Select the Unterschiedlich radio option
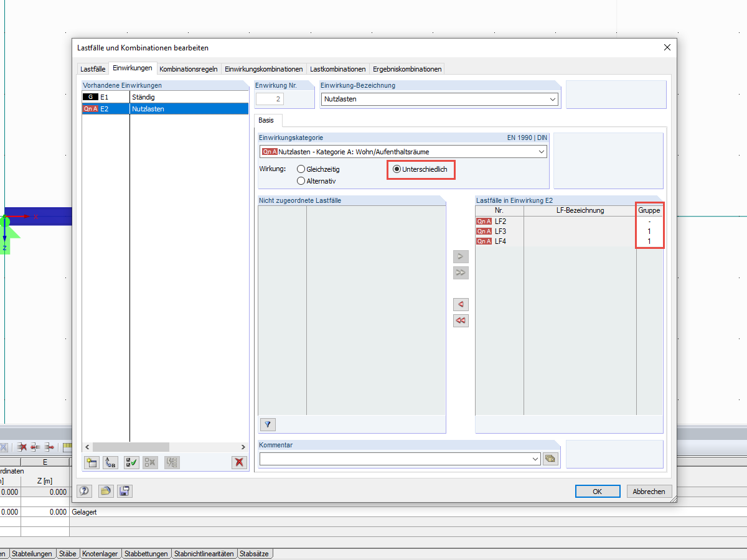The height and width of the screenshot is (560, 747). click(420, 169)
